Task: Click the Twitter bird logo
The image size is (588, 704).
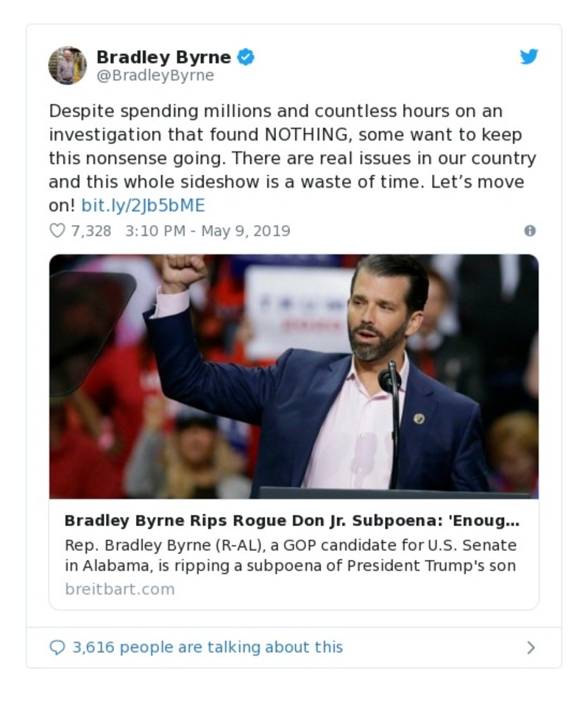Action: click(528, 56)
